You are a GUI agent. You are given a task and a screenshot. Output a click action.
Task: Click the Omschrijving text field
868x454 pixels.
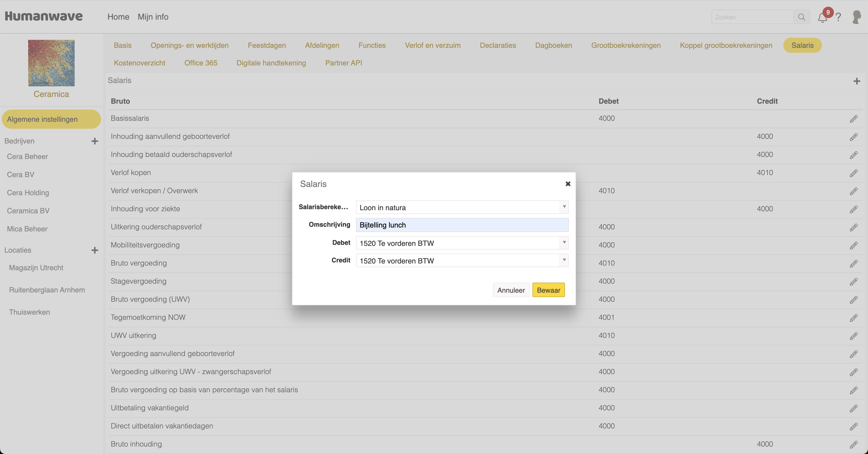click(462, 225)
